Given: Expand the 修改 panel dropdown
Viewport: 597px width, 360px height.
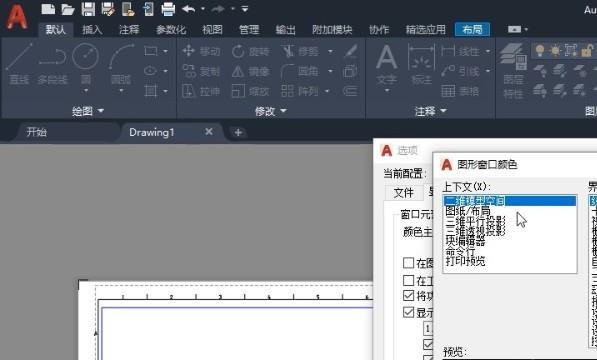Looking at the screenshot, I should click(271, 111).
